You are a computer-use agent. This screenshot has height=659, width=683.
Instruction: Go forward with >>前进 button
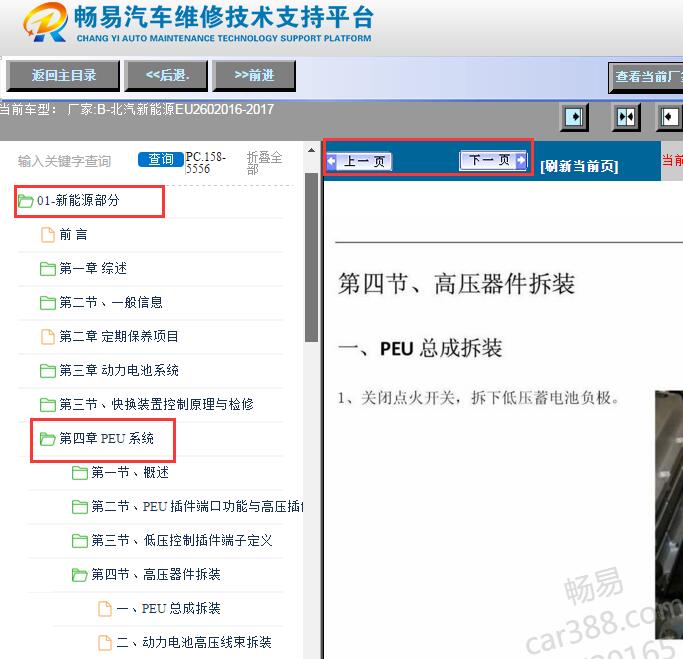[254, 76]
